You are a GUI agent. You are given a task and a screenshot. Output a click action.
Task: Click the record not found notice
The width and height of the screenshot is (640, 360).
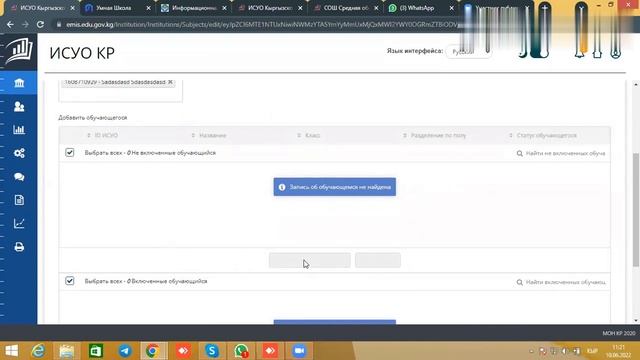335,187
